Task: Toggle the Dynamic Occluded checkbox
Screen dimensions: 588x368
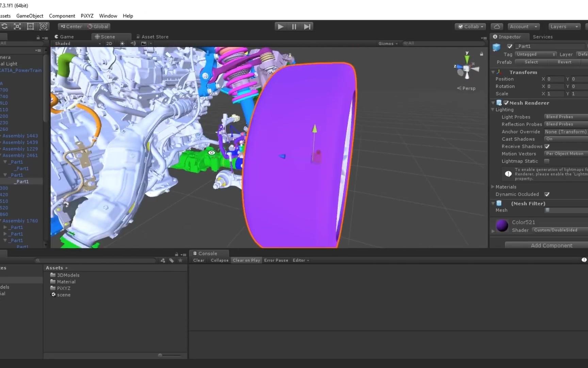Action: (547, 194)
